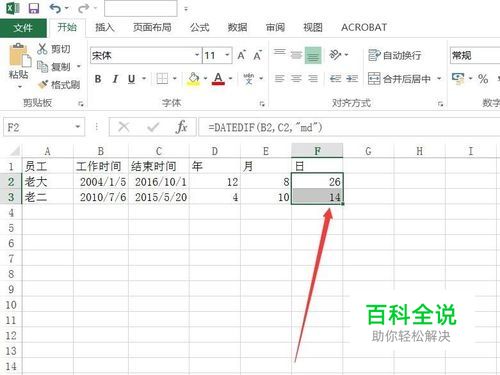
Task: Undo the last action
Action: coord(55,8)
